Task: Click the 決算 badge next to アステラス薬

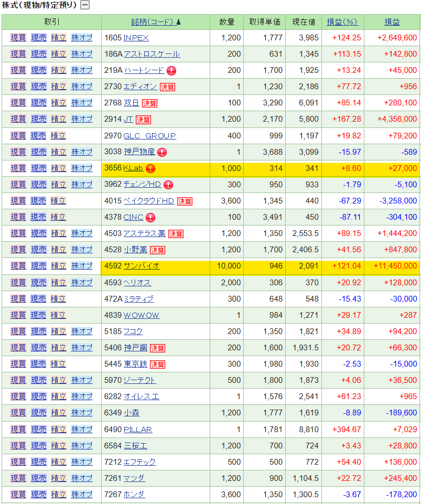Action: [x=176, y=233]
